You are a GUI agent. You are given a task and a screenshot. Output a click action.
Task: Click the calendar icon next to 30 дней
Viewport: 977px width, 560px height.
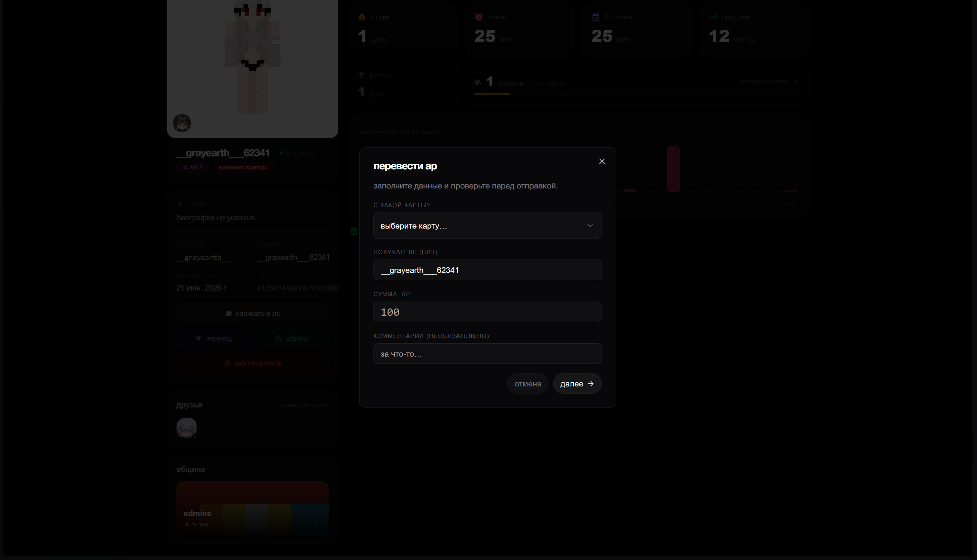[x=596, y=17]
